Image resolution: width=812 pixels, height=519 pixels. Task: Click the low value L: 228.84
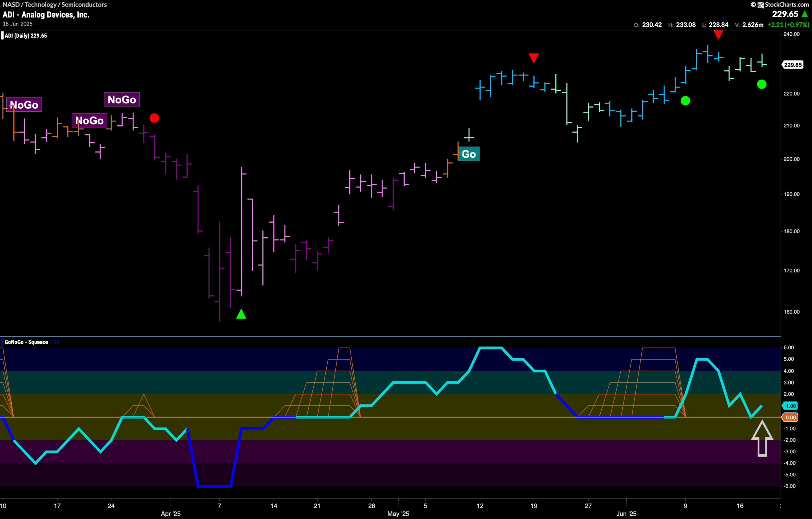click(715, 25)
